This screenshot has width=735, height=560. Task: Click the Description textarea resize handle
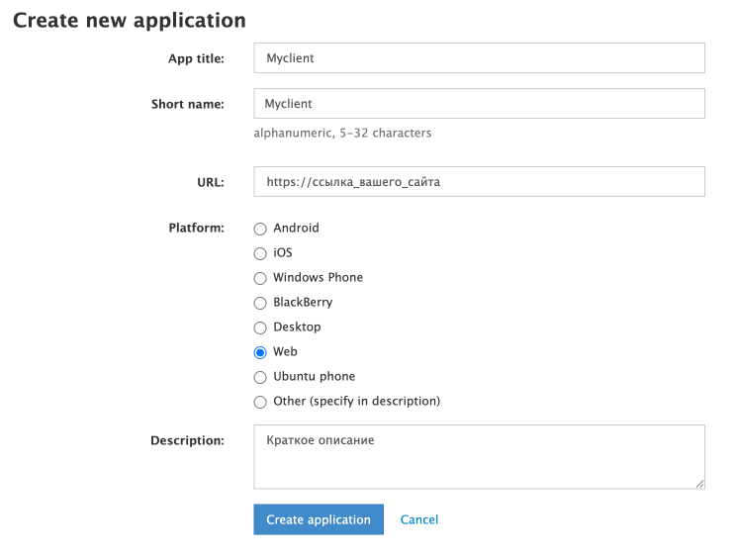coord(699,484)
